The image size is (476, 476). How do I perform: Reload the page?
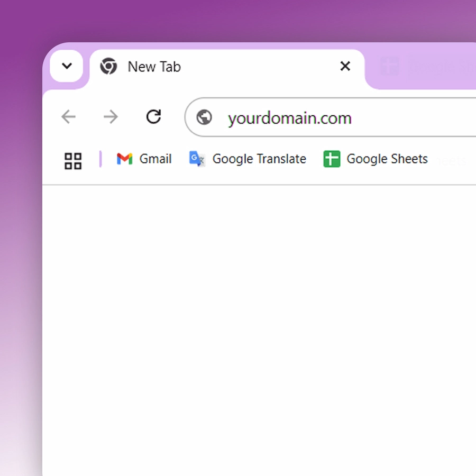[153, 116]
